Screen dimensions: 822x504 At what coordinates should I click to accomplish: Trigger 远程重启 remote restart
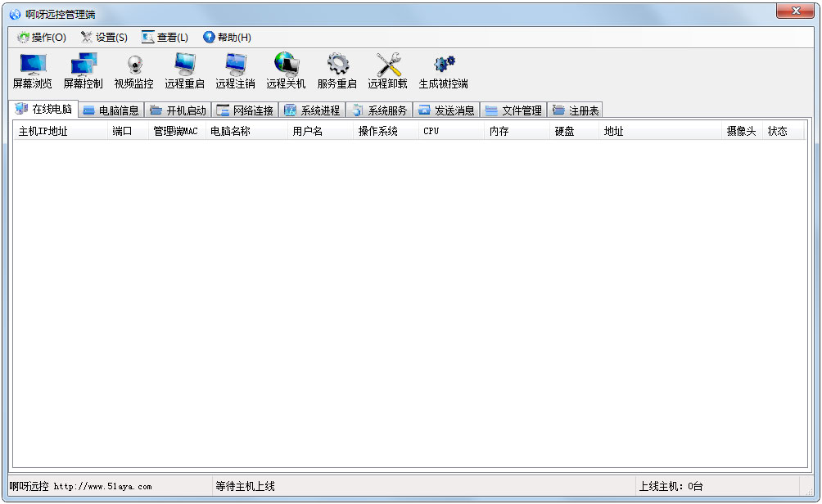(183, 70)
